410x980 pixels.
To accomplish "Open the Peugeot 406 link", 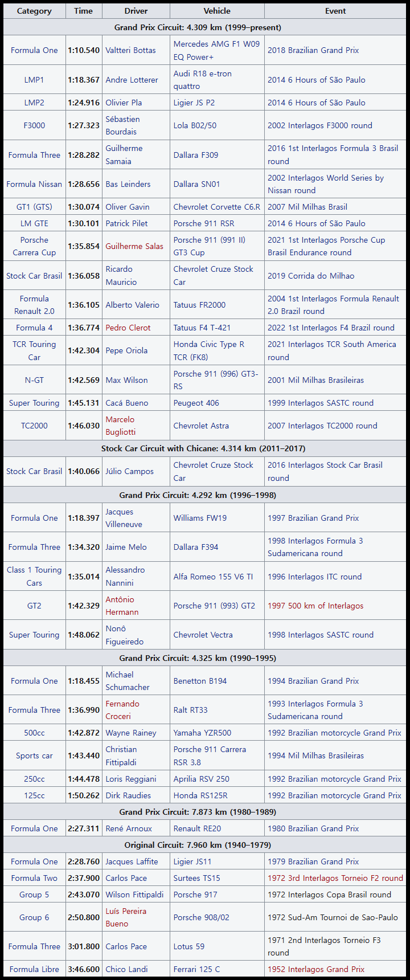I will pos(196,403).
